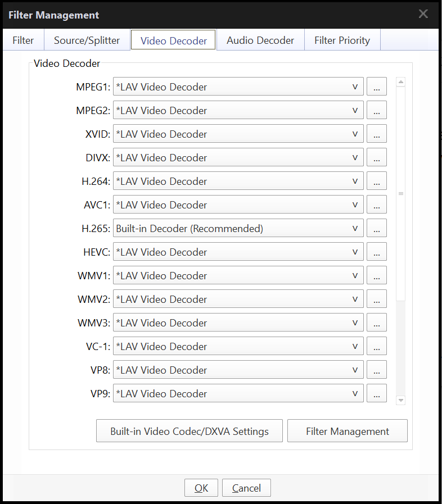Image resolution: width=442 pixels, height=504 pixels.
Task: Select the Filter Priority tab
Action: click(x=342, y=40)
